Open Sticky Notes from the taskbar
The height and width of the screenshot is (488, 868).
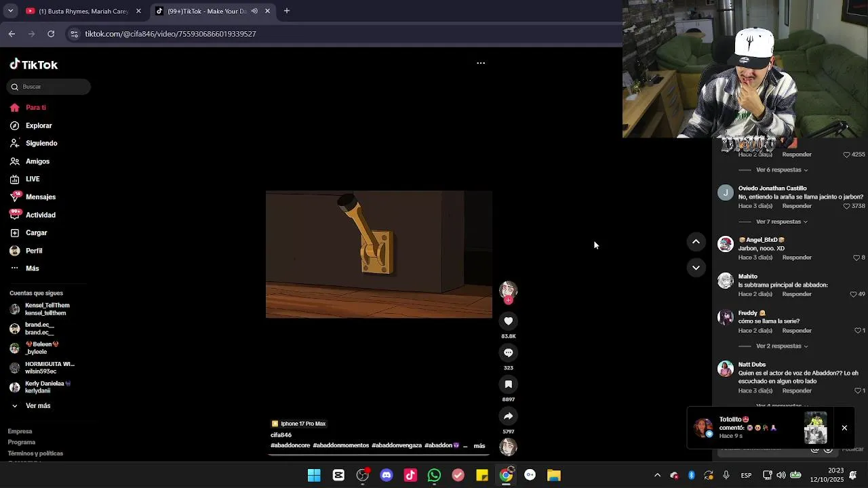(x=482, y=475)
